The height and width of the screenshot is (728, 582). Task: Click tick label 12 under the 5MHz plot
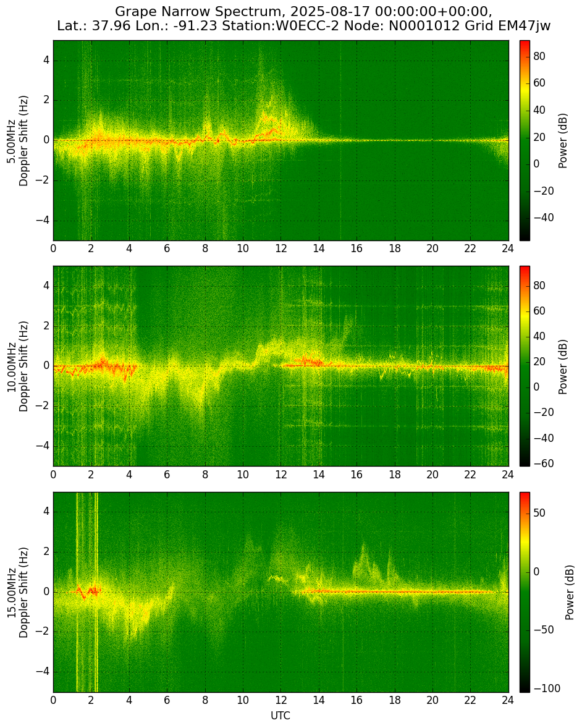pos(280,248)
